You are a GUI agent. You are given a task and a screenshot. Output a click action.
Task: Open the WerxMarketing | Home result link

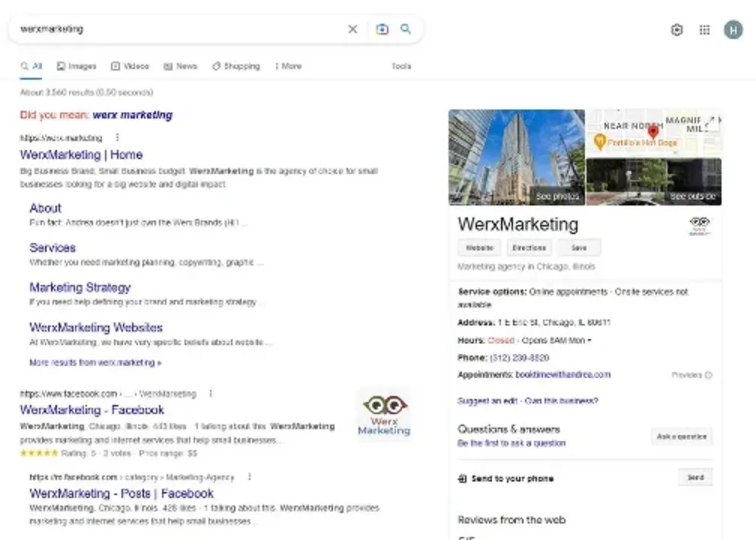pos(81,154)
